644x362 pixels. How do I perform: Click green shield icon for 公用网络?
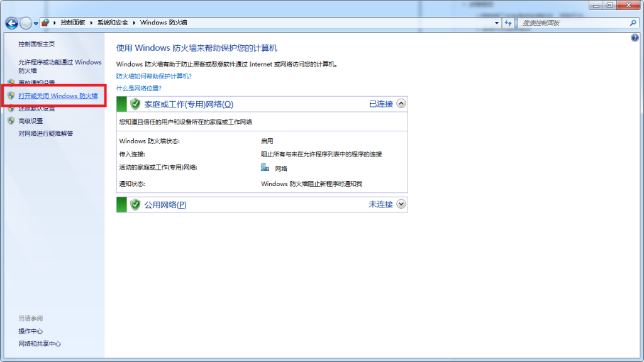tap(135, 204)
